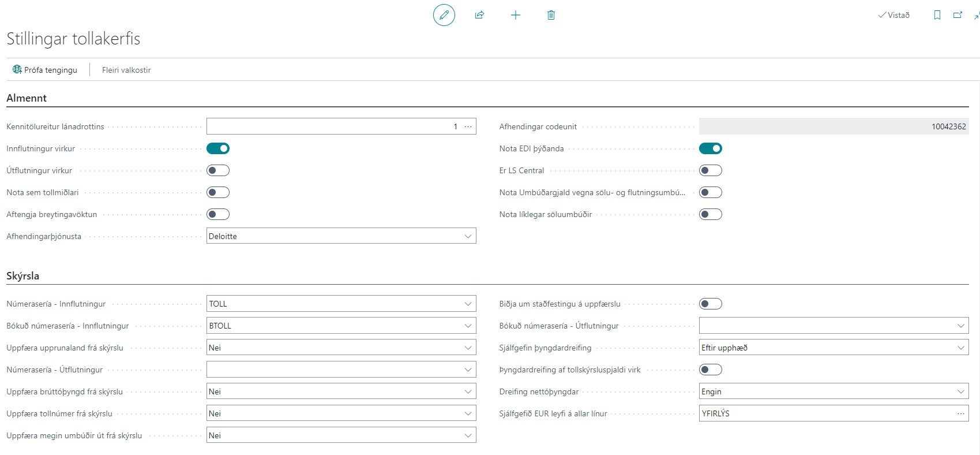
Task: Click the trash delete icon
Action: coord(551,15)
